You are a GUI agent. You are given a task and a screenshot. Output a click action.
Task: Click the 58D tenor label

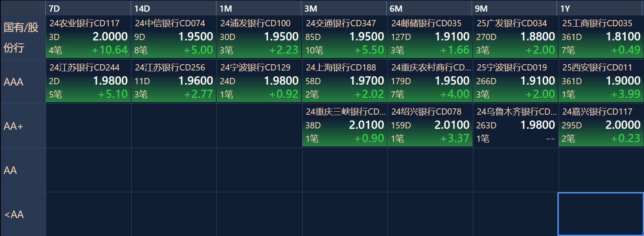[313, 81]
